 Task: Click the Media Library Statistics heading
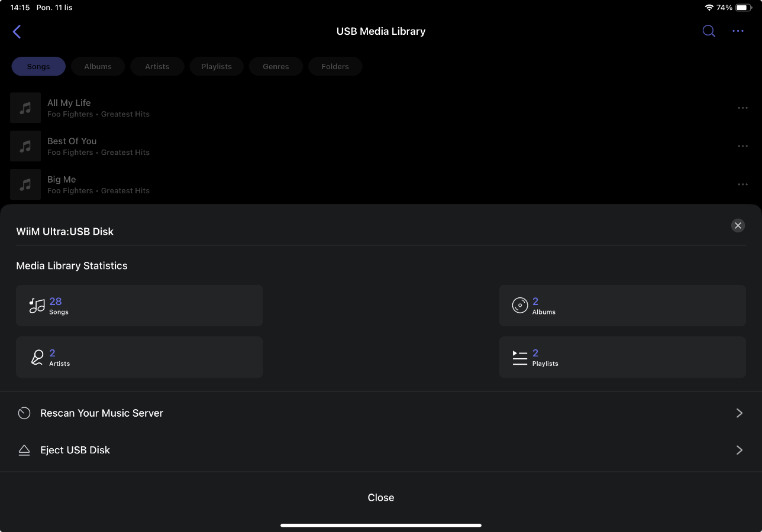click(x=72, y=266)
